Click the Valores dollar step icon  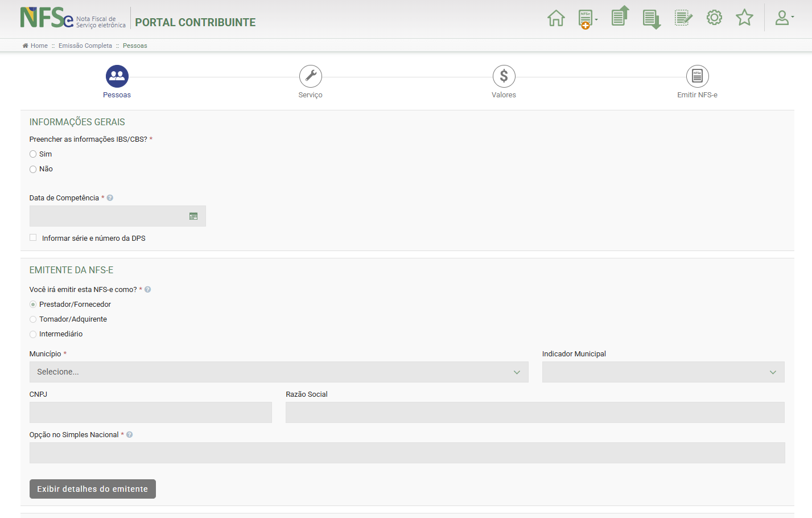pos(504,76)
